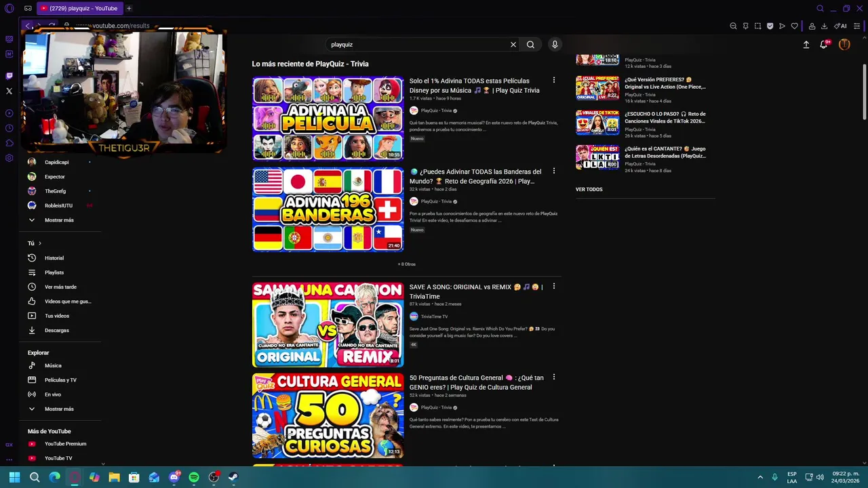Viewport: 868px width, 488px height.
Task: Open options for 50 Preguntas video
Action: tap(553, 377)
